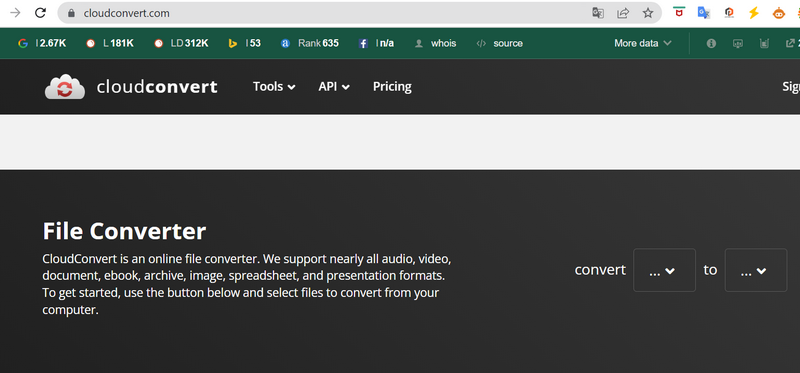800x373 pixels.
Task: Open the hexagonal P extension icon
Action: pos(729,13)
